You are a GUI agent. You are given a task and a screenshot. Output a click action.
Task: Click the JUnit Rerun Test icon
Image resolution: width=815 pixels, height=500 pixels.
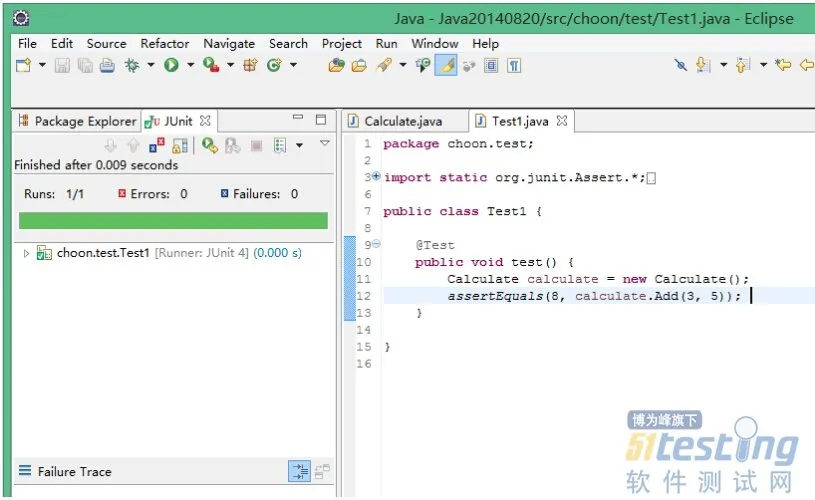coord(210,146)
